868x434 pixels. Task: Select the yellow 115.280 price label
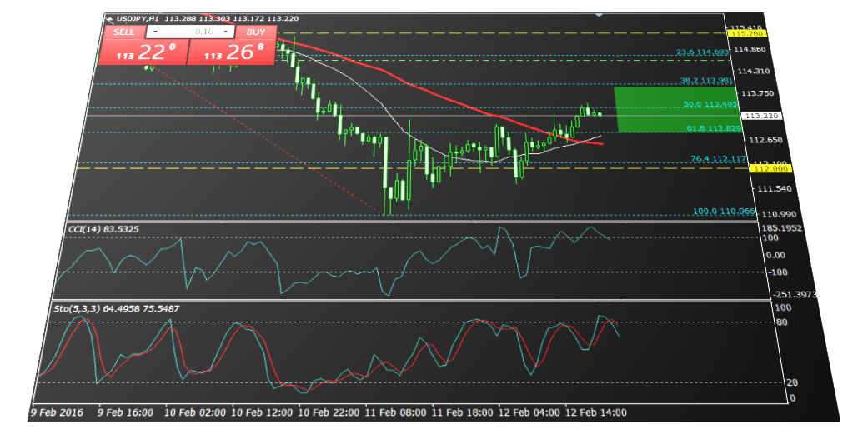coord(747,33)
